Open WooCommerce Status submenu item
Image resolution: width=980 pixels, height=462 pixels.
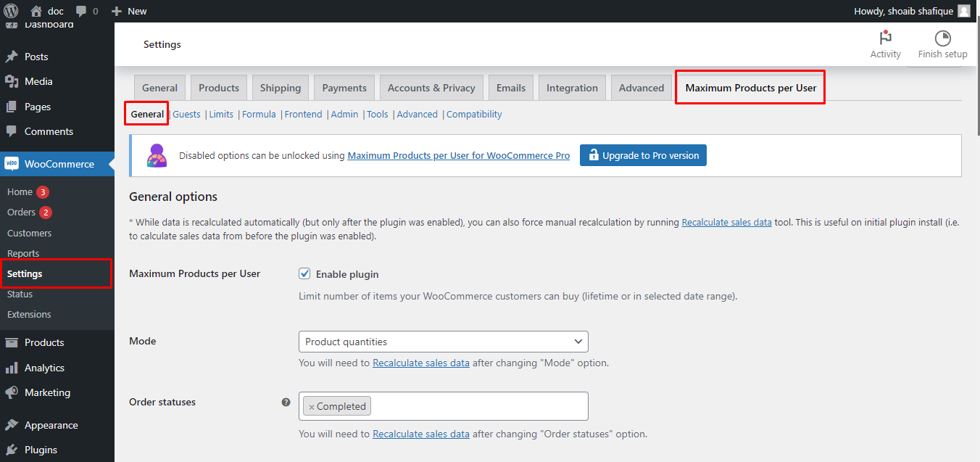(20, 294)
